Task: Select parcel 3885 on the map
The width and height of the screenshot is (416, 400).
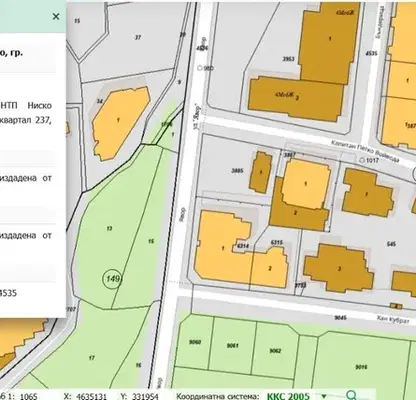Action: tap(237, 171)
